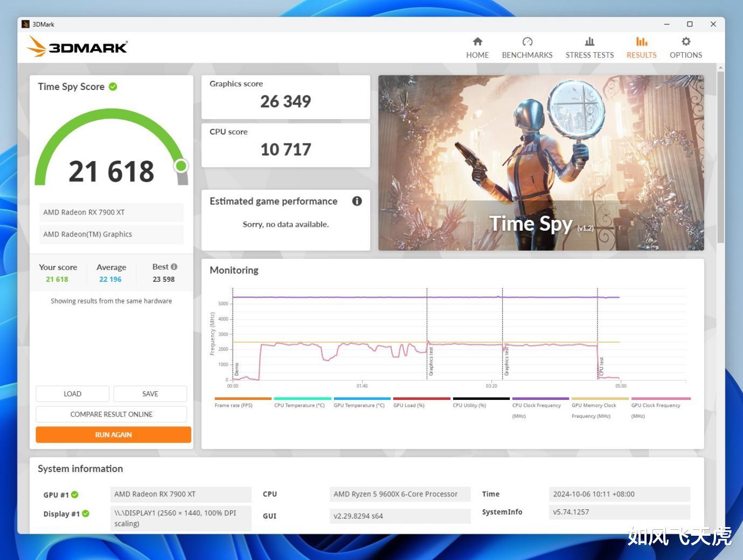Click the Display #1 resolution field

point(180,518)
